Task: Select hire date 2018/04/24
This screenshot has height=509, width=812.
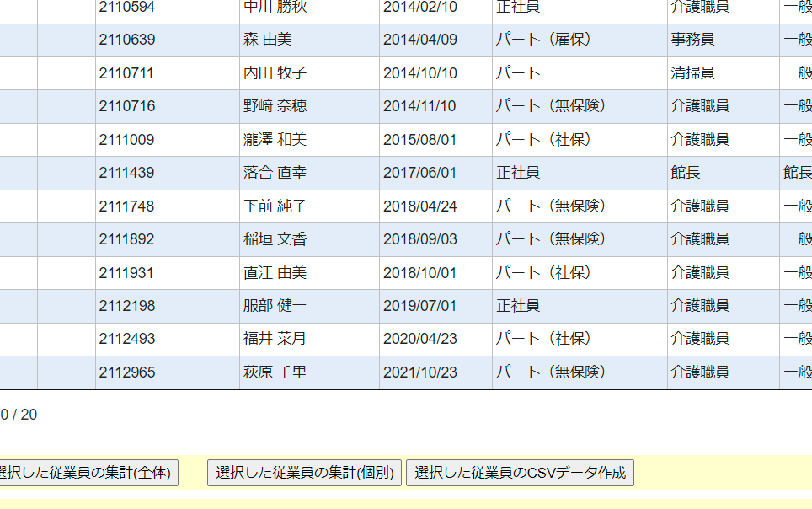Action: click(x=419, y=206)
